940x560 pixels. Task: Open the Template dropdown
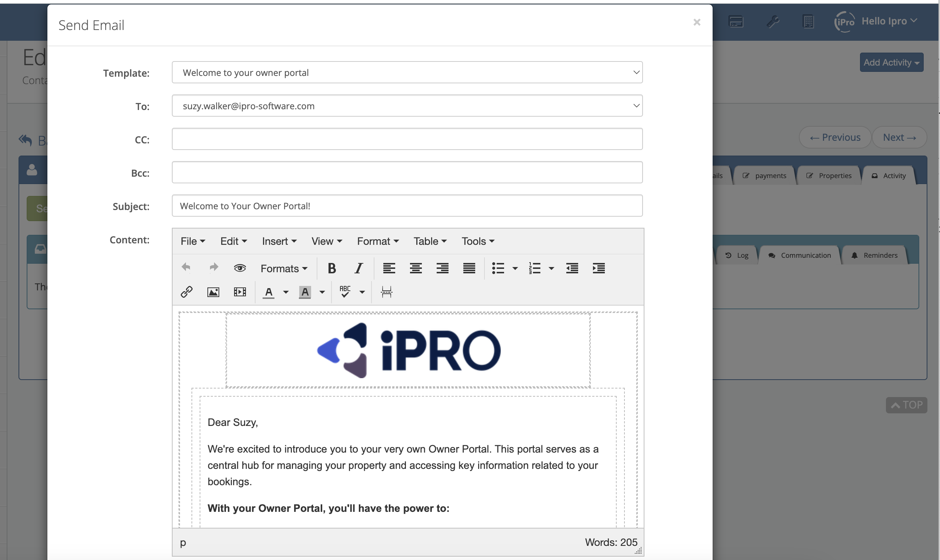(407, 73)
